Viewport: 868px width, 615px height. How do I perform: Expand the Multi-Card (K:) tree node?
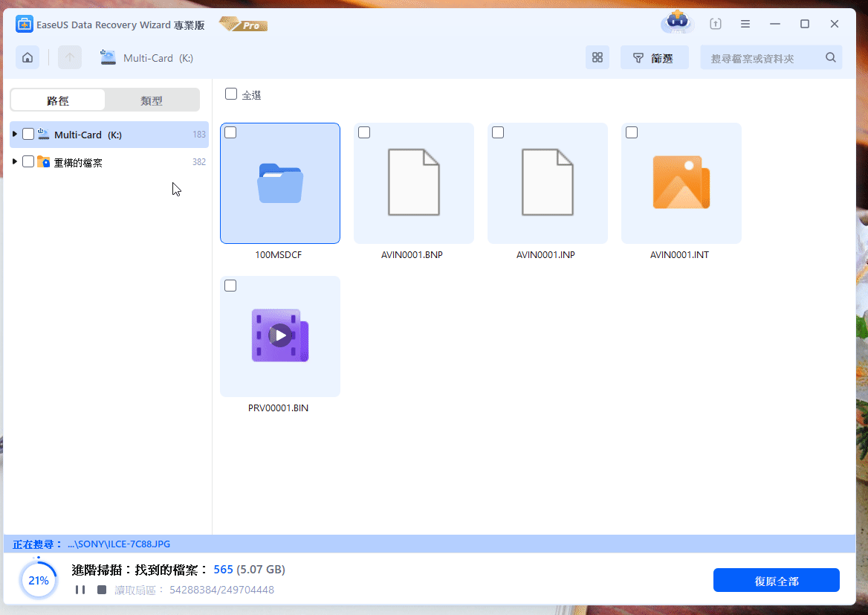coord(14,134)
